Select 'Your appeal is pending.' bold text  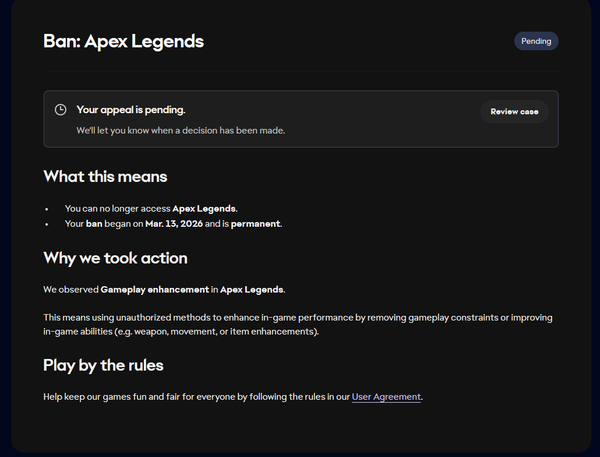tap(131, 110)
